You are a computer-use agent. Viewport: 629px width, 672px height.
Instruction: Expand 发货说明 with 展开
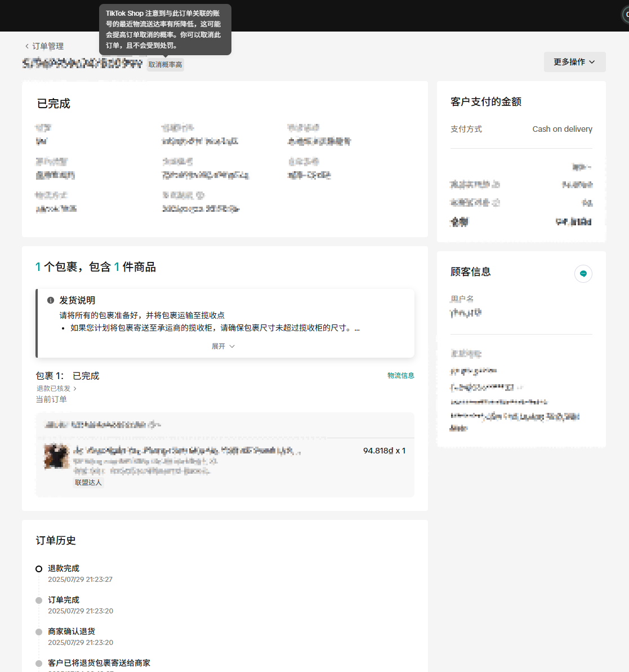pyautogui.click(x=223, y=346)
